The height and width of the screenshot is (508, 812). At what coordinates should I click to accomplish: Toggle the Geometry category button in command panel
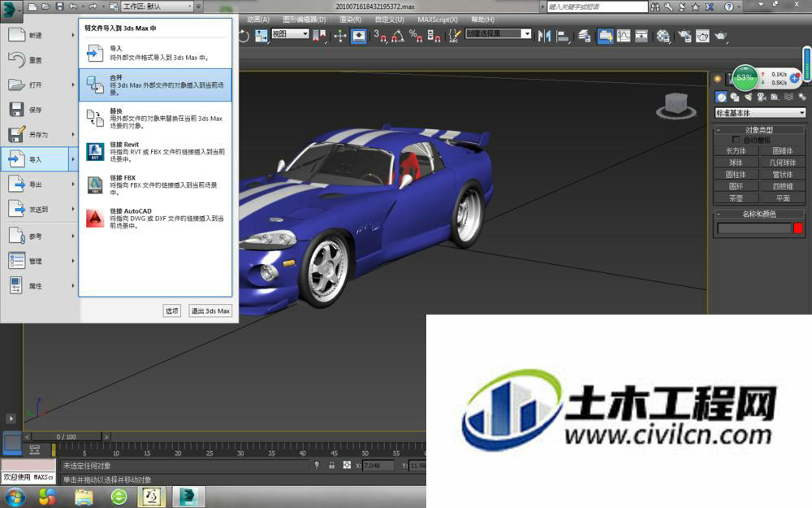(x=721, y=97)
